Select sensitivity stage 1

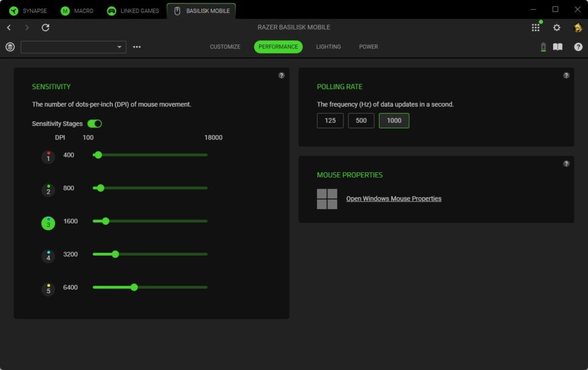48,157
